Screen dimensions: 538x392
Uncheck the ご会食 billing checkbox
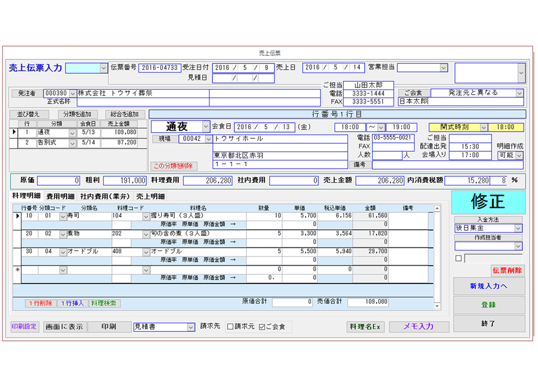[262, 327]
